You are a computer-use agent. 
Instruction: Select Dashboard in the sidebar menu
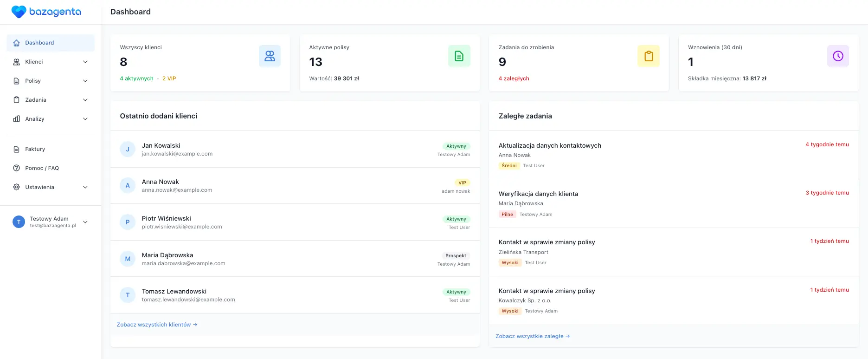click(x=39, y=43)
